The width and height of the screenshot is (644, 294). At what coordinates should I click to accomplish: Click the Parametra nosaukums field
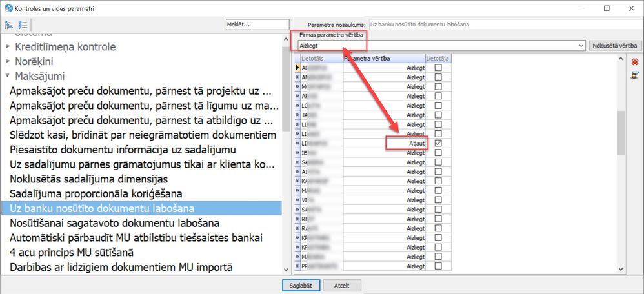tap(506, 24)
